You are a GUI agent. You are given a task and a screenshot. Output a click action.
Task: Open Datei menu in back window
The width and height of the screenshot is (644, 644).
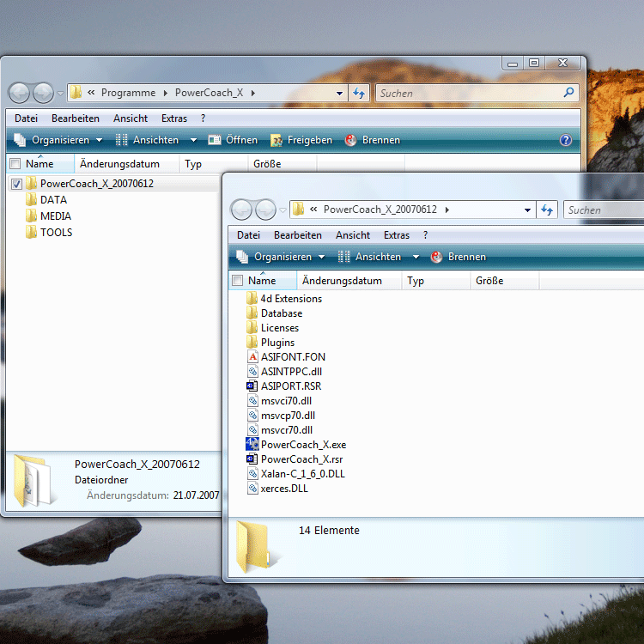pos(27,118)
